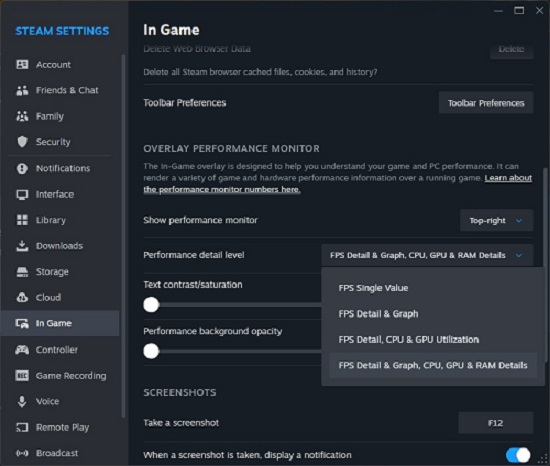550x466 pixels.
Task: Click the Library grid icon
Action: point(22,220)
